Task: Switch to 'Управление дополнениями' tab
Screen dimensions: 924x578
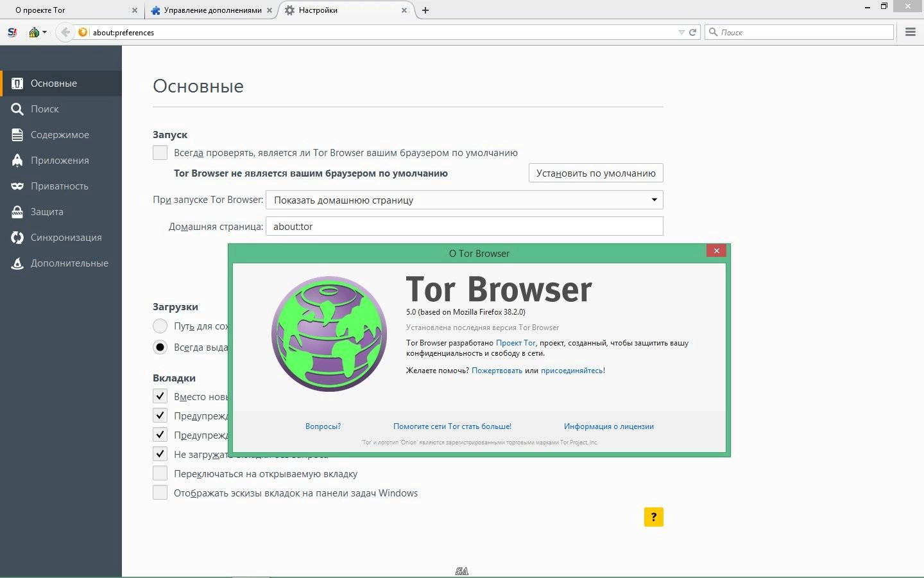Action: [x=212, y=10]
